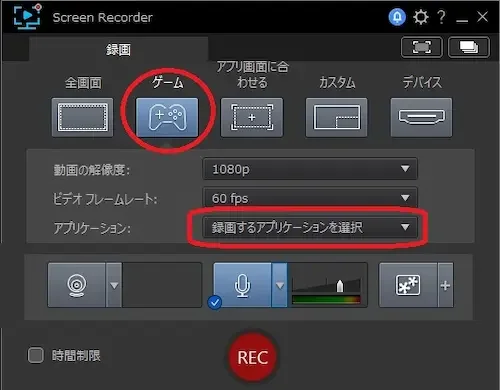Open the 録画するアプリケーションを選択 dropdown
This screenshot has width=500, height=390.
point(310,227)
